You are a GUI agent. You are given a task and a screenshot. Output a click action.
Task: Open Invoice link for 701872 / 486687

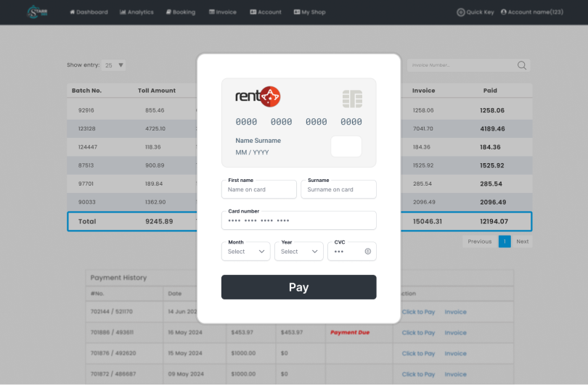point(456,374)
